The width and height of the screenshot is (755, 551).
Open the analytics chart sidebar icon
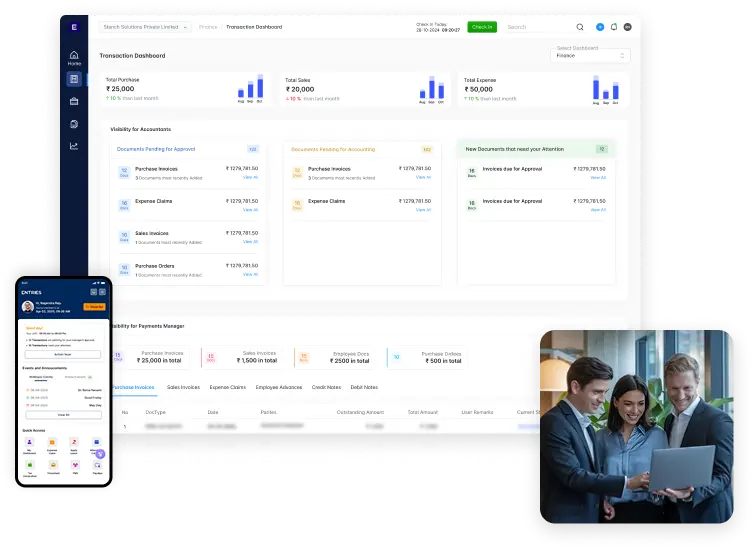[x=74, y=146]
